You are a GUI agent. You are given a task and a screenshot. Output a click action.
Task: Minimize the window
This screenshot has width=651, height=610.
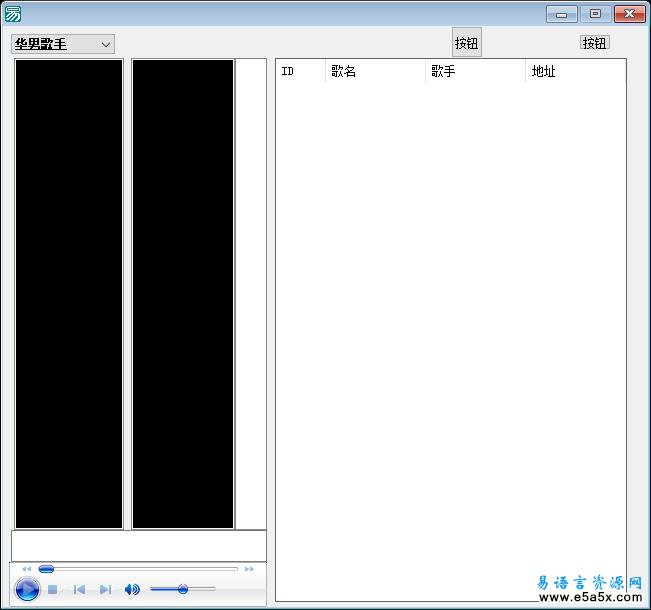click(561, 15)
